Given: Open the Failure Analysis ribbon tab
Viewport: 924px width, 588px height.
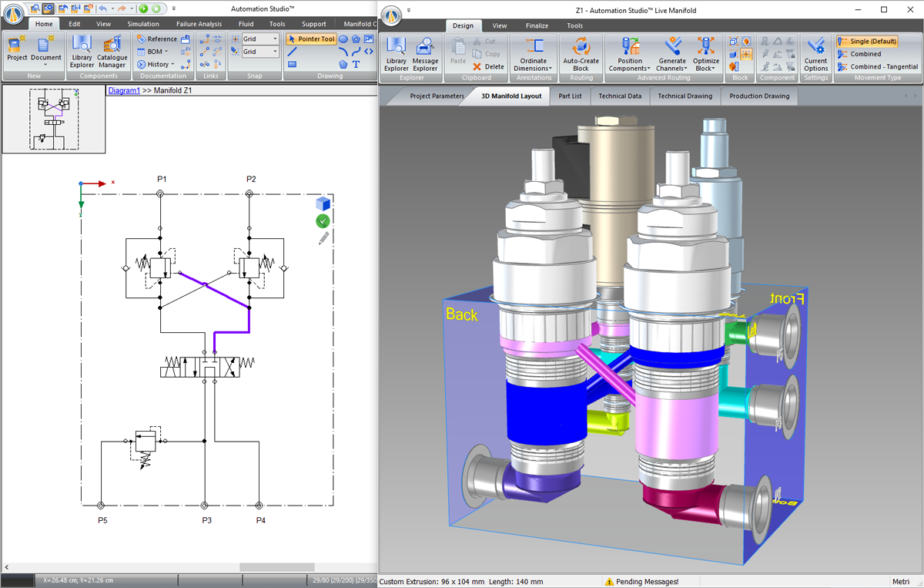Looking at the screenshot, I should pyautogui.click(x=199, y=24).
